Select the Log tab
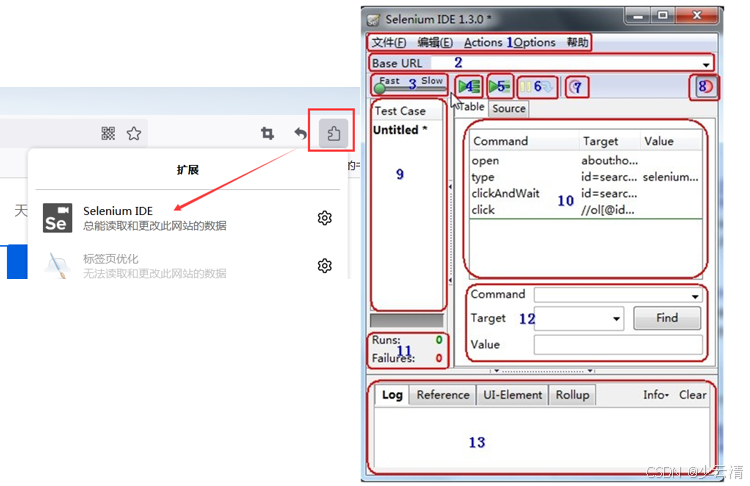 (392, 395)
